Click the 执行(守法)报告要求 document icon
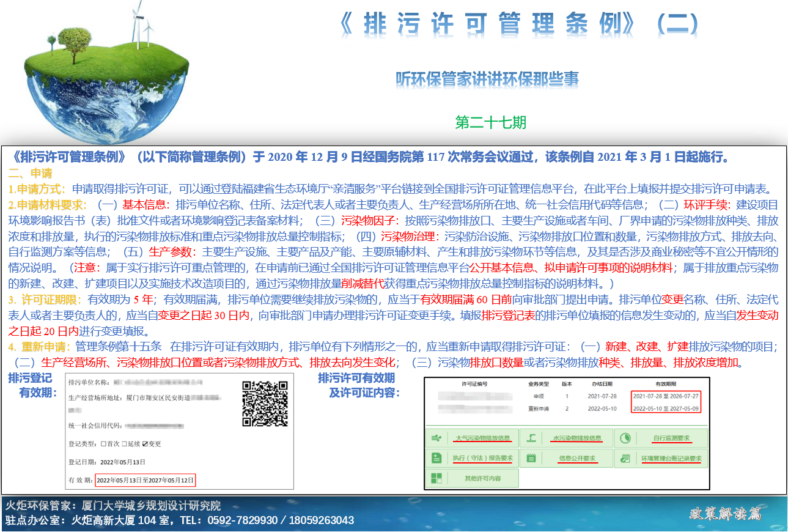Screen dimensions: 788x532 tap(436, 458)
